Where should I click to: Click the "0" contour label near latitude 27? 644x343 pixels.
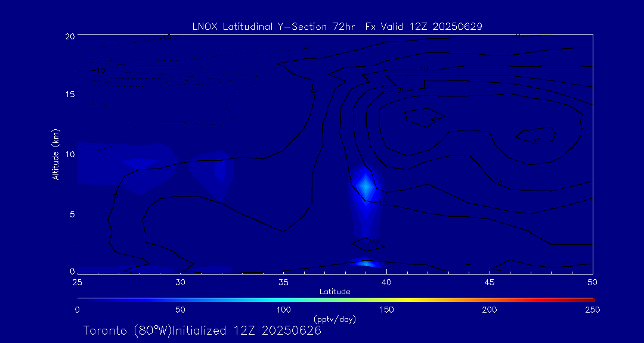[116, 196]
